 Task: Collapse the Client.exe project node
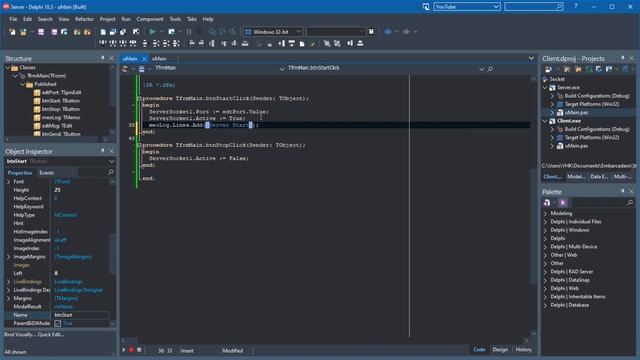(x=545, y=121)
